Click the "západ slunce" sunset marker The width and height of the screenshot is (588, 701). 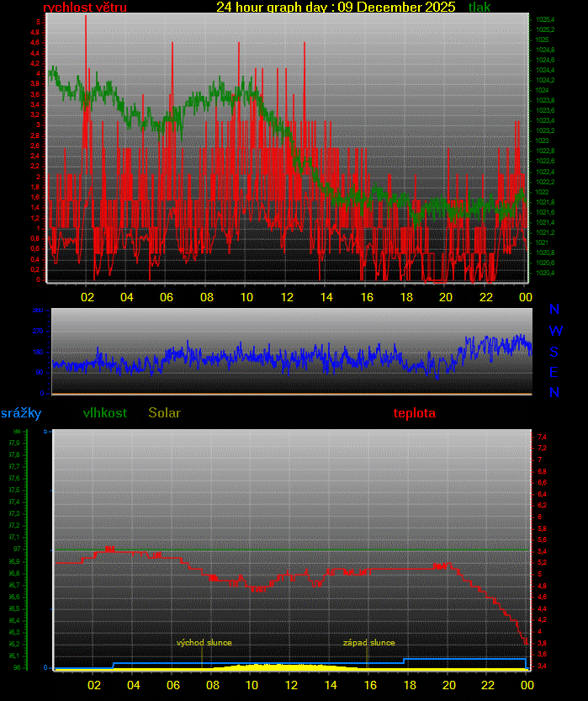coord(368,643)
